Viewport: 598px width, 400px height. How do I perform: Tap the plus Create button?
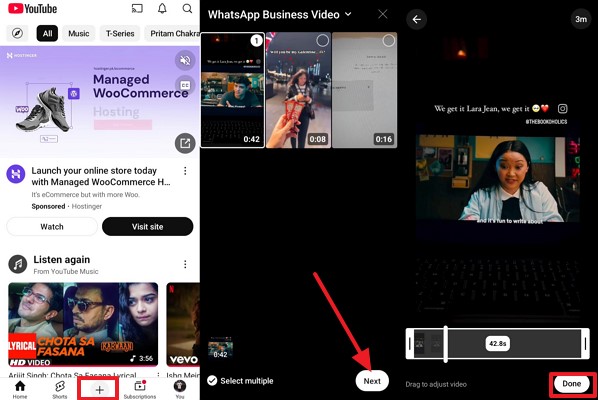99,389
